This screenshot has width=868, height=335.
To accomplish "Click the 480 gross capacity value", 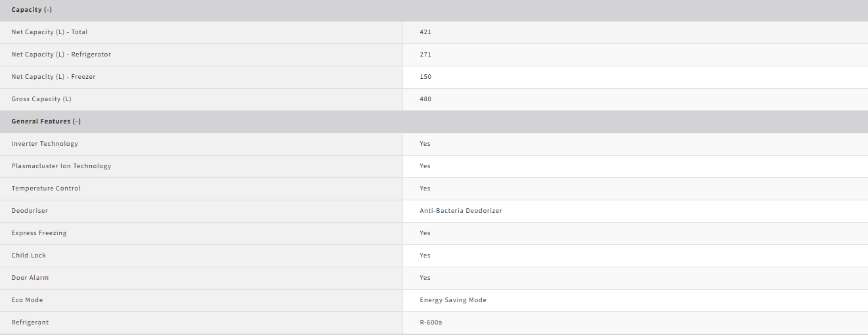I will [x=425, y=99].
